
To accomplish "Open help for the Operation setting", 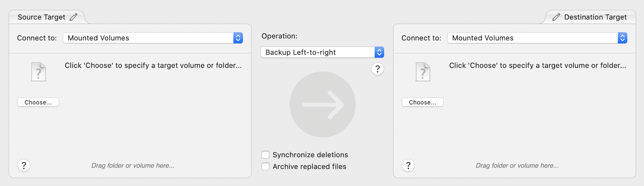I will 377,69.
